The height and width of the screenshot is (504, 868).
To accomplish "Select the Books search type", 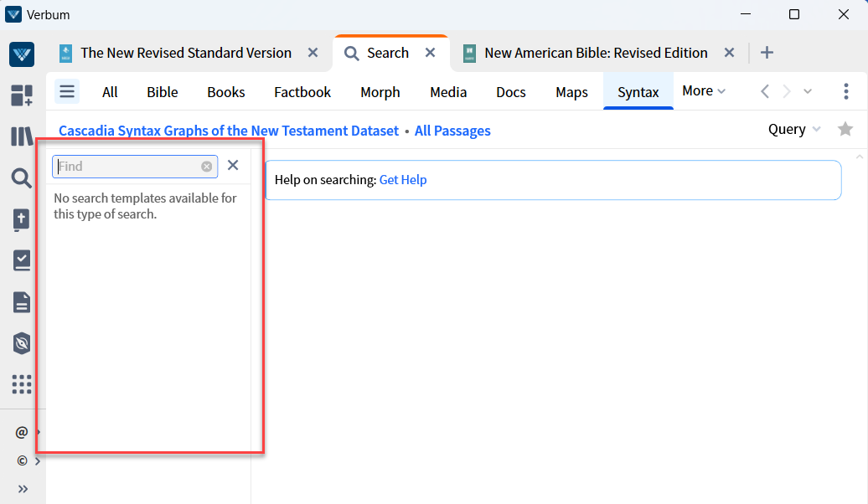I will [226, 92].
